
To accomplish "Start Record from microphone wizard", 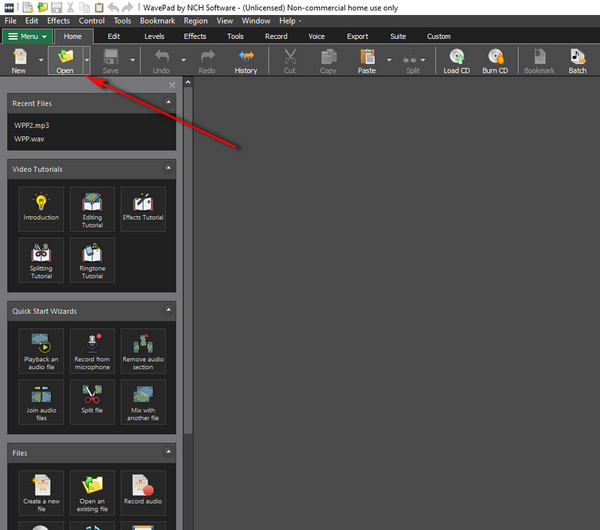I will (x=92, y=351).
